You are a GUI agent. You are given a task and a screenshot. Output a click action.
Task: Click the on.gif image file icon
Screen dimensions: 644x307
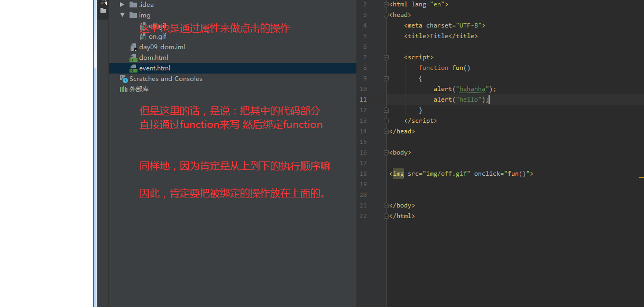[143, 37]
